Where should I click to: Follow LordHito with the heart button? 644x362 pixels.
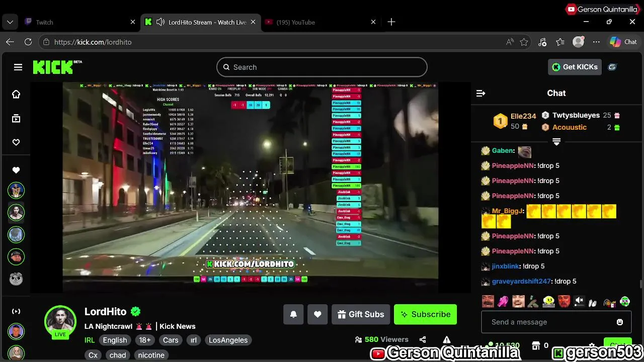coord(317,314)
